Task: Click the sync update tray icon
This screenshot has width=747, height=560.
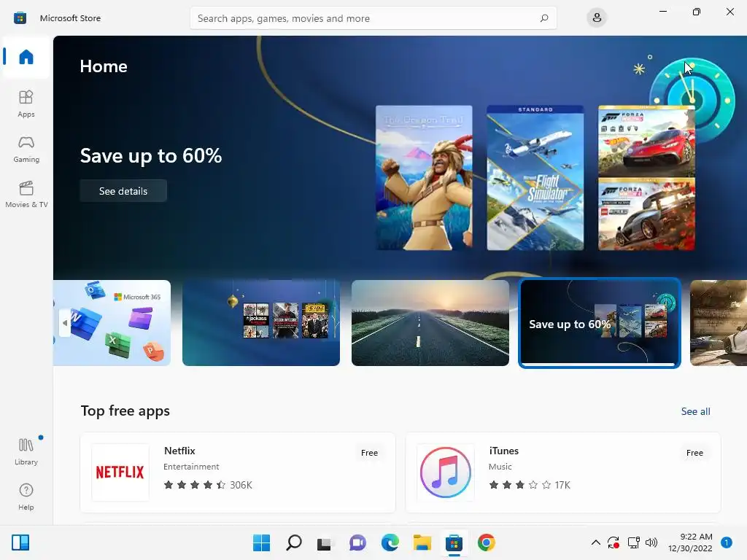Action: pos(613,542)
